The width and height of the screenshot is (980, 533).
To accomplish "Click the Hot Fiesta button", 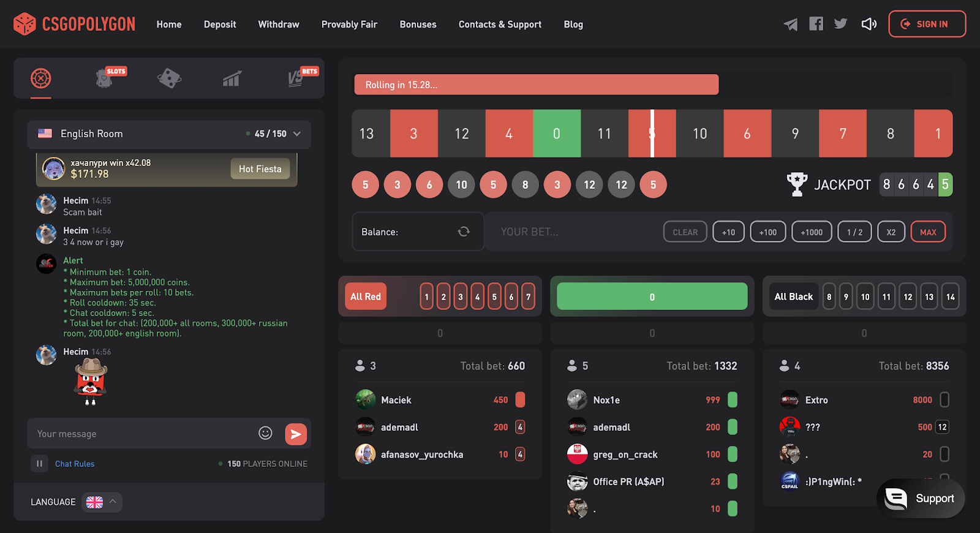I will pos(260,169).
